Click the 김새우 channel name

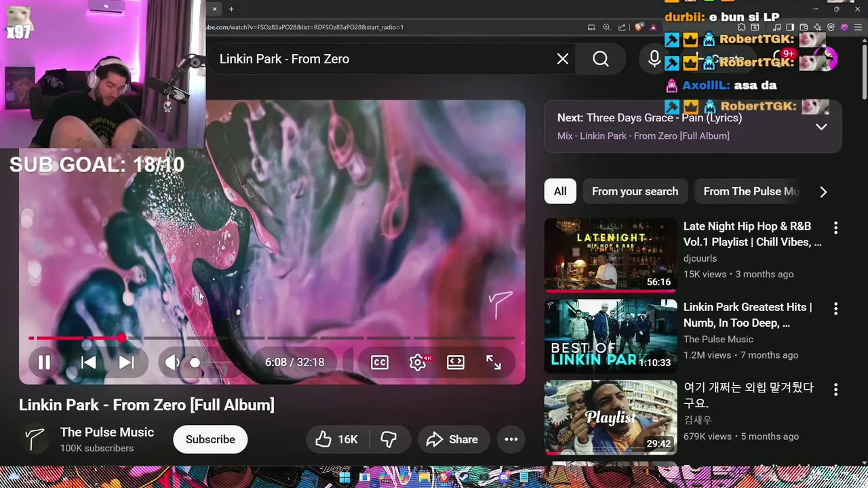[698, 420]
